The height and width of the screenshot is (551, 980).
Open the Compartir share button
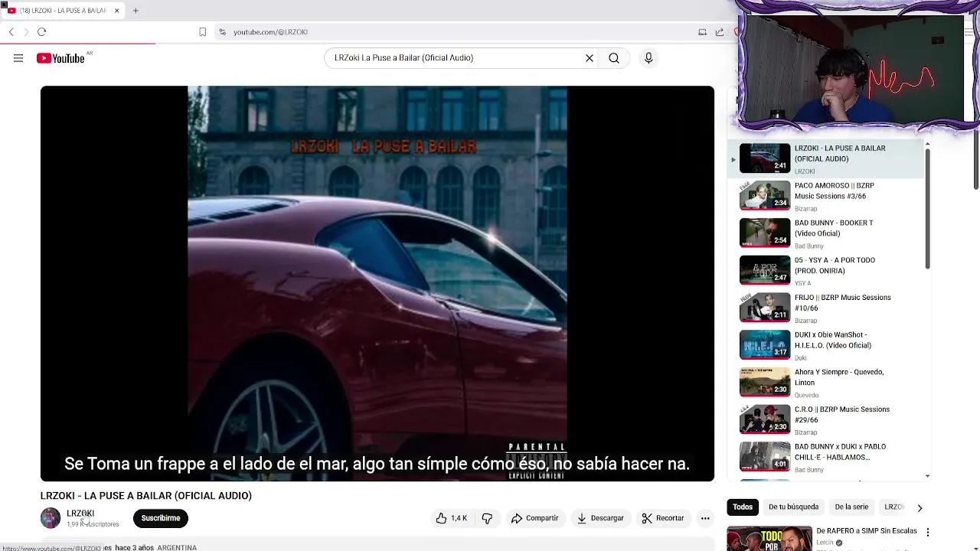pyautogui.click(x=535, y=518)
